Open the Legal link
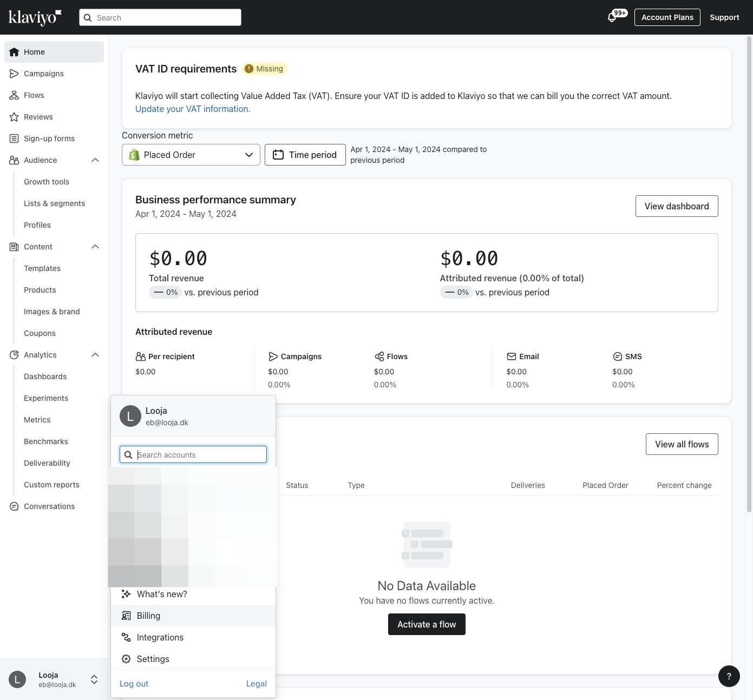 pyautogui.click(x=257, y=684)
